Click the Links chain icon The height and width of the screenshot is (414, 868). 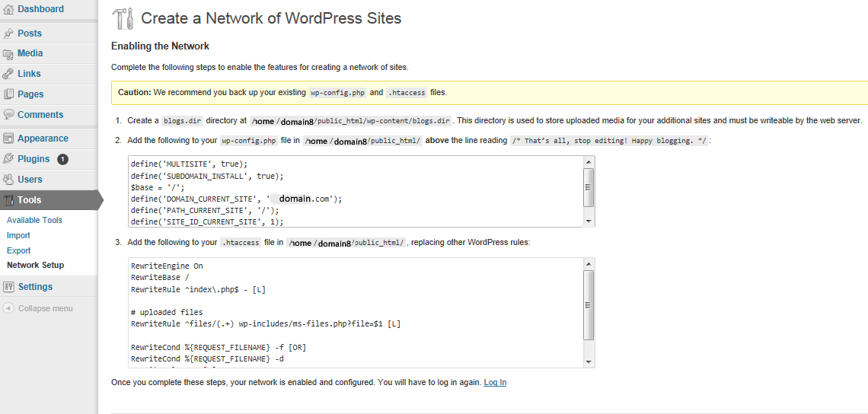click(x=8, y=74)
